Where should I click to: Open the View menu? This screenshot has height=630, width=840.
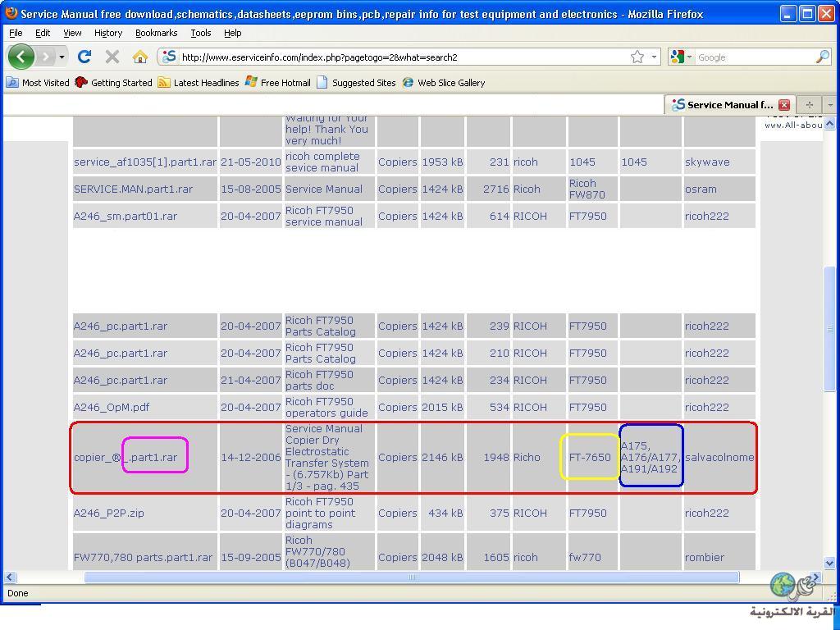(x=72, y=33)
